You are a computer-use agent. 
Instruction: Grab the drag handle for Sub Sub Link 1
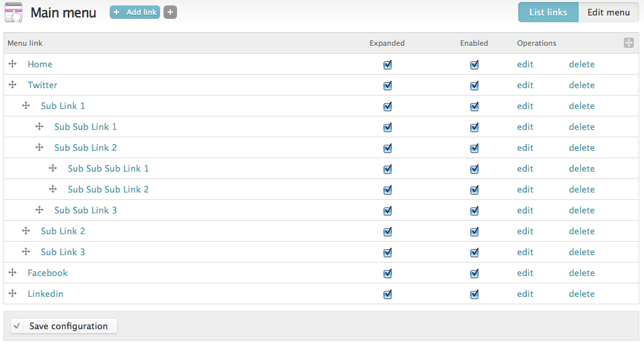[x=40, y=127]
